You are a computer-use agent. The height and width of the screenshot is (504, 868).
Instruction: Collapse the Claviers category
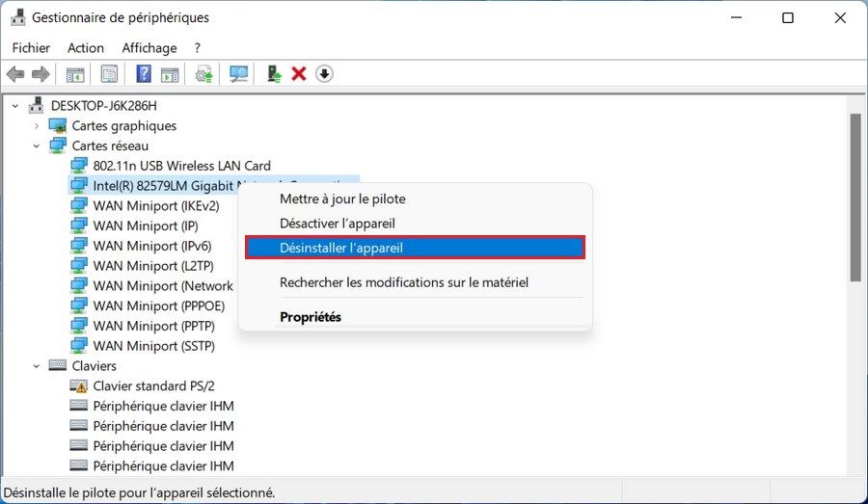(x=37, y=365)
